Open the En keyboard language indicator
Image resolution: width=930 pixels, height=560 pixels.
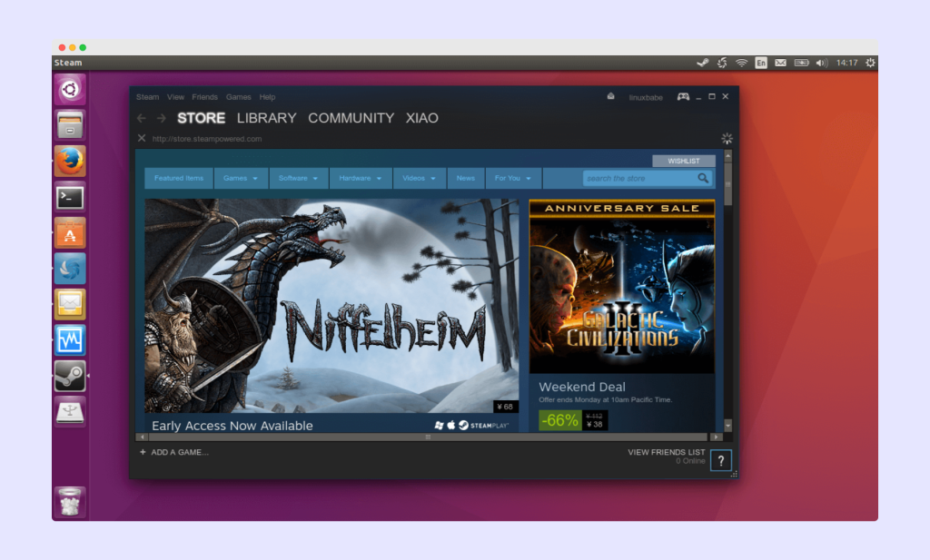[761, 63]
